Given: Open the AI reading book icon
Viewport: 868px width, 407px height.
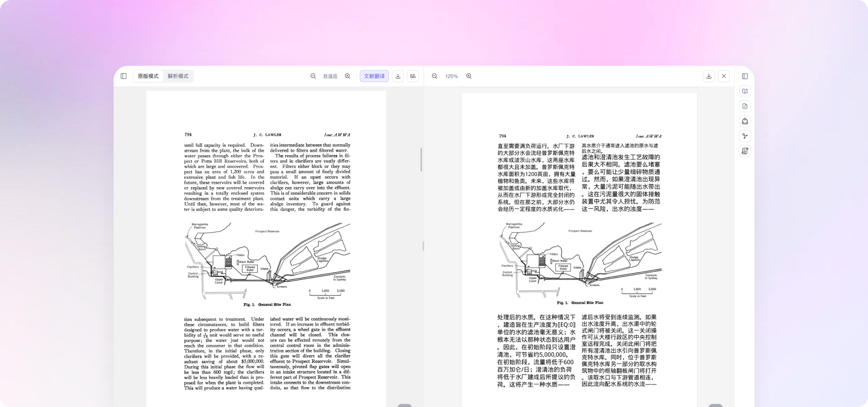Looking at the screenshot, I should coord(745,91).
